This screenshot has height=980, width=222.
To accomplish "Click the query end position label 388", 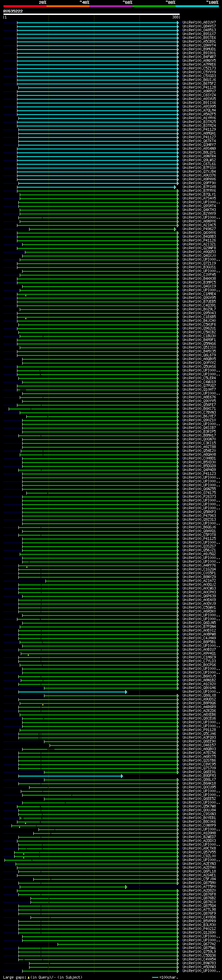I will pos(175,17).
